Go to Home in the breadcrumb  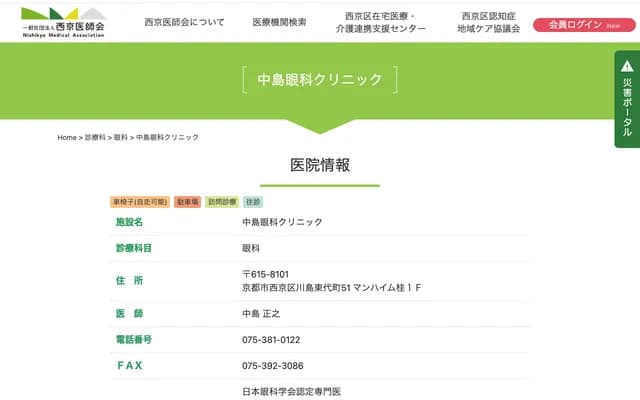(67, 137)
